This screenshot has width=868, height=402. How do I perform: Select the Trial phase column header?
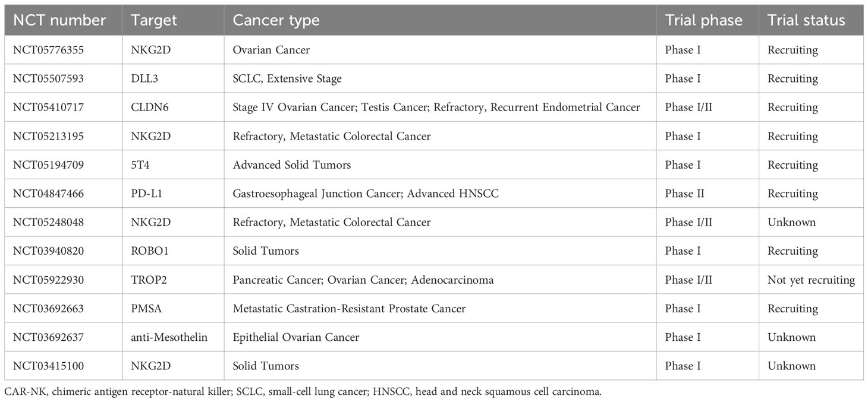pos(703,20)
